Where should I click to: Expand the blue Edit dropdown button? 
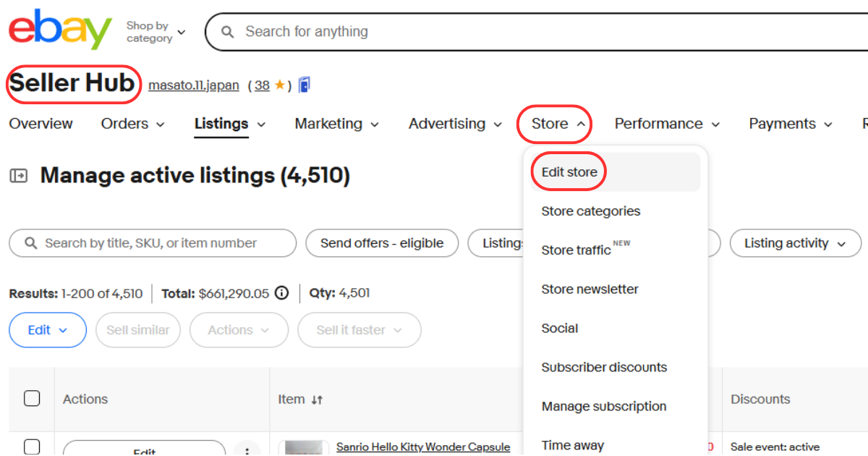48,330
